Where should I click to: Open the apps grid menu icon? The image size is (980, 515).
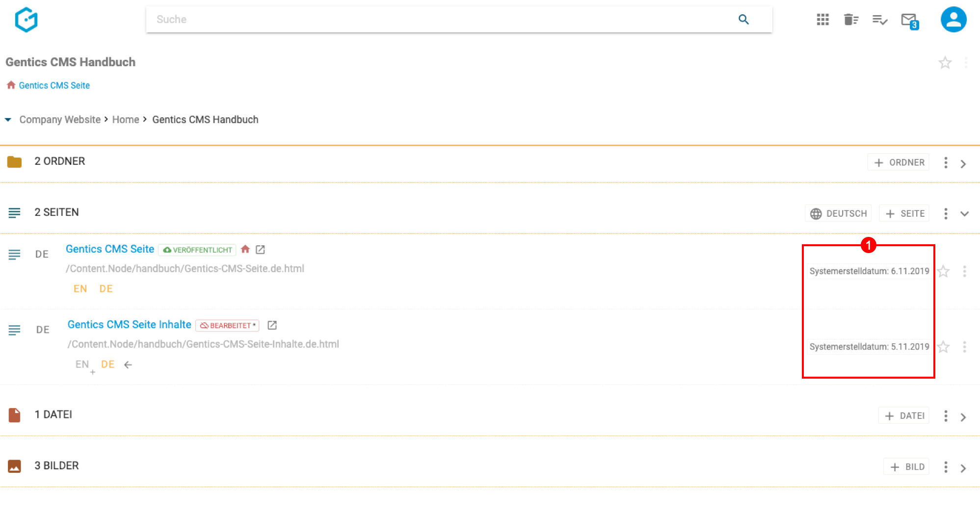click(822, 20)
